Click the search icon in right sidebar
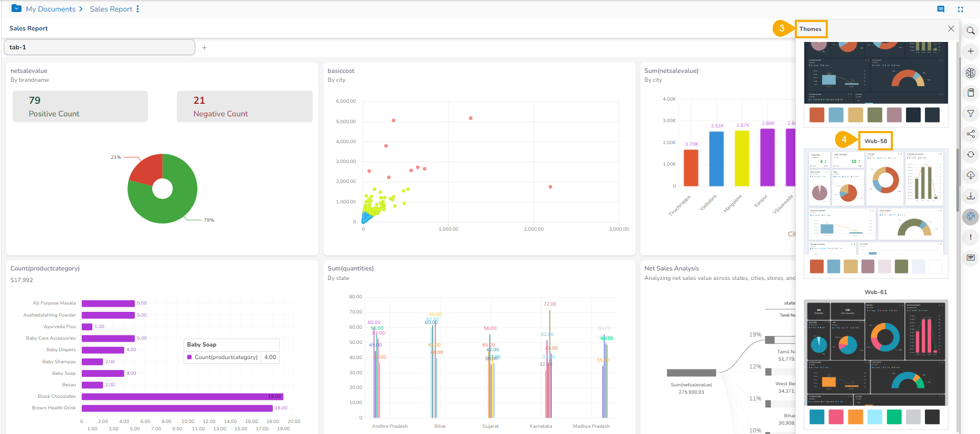Image resolution: width=980 pixels, height=434 pixels. (x=971, y=31)
